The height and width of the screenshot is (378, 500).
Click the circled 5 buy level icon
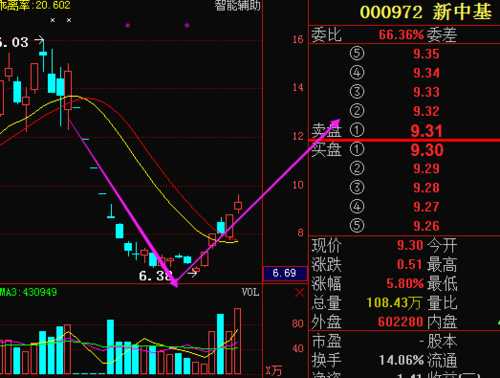point(357,225)
